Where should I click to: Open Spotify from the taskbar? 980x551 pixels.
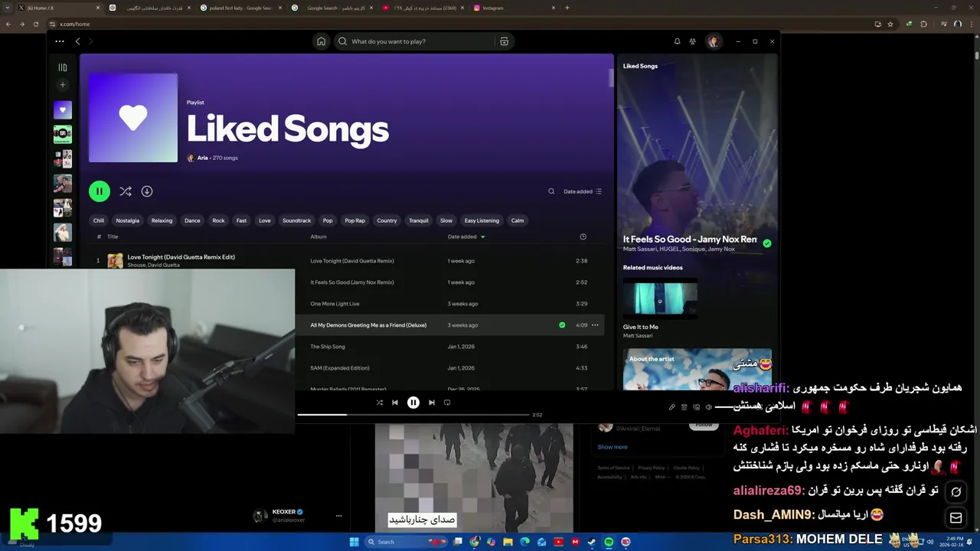click(609, 542)
